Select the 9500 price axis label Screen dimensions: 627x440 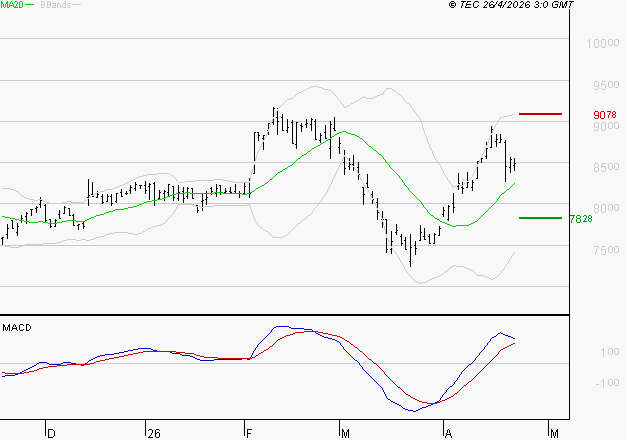tap(606, 85)
